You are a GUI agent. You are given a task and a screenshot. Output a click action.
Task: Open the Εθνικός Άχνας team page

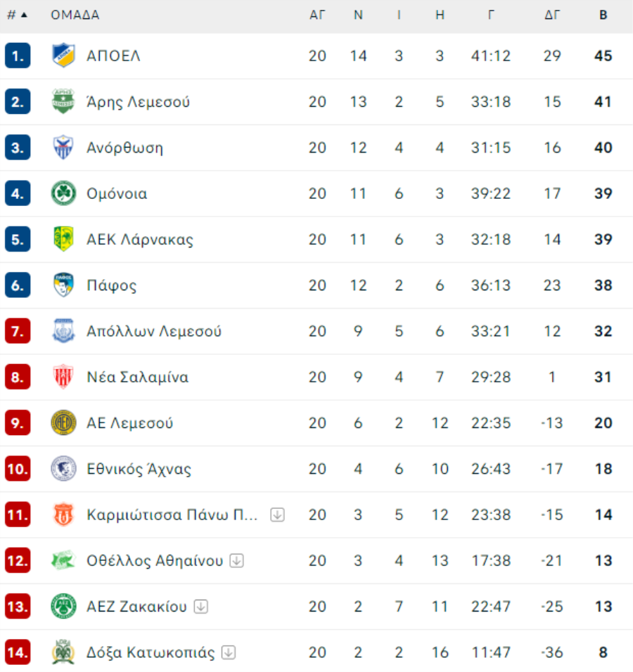139,469
